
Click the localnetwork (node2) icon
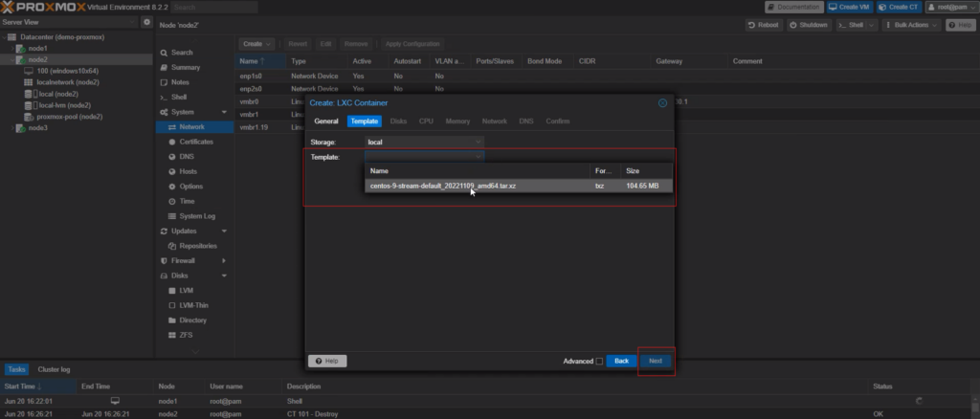(x=28, y=82)
